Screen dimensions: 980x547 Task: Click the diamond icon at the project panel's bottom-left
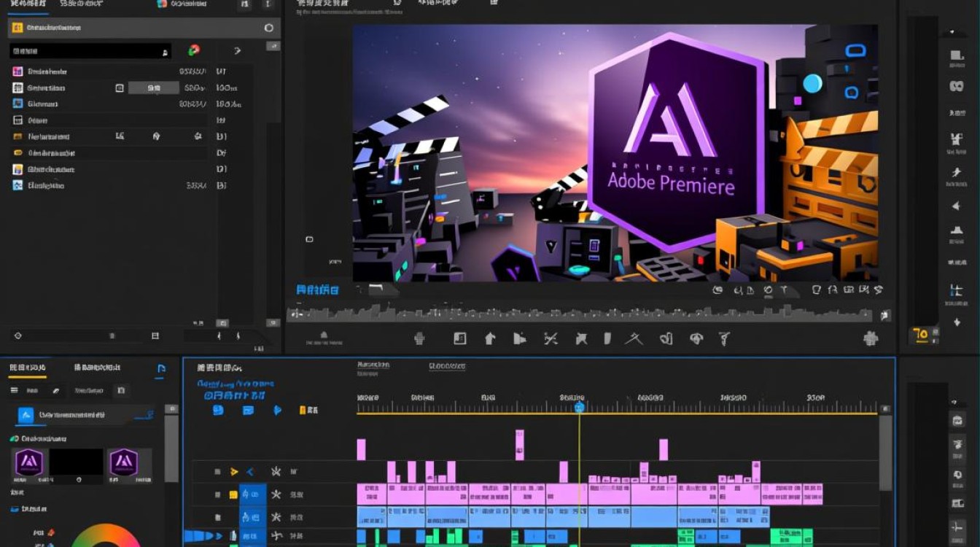(18, 335)
